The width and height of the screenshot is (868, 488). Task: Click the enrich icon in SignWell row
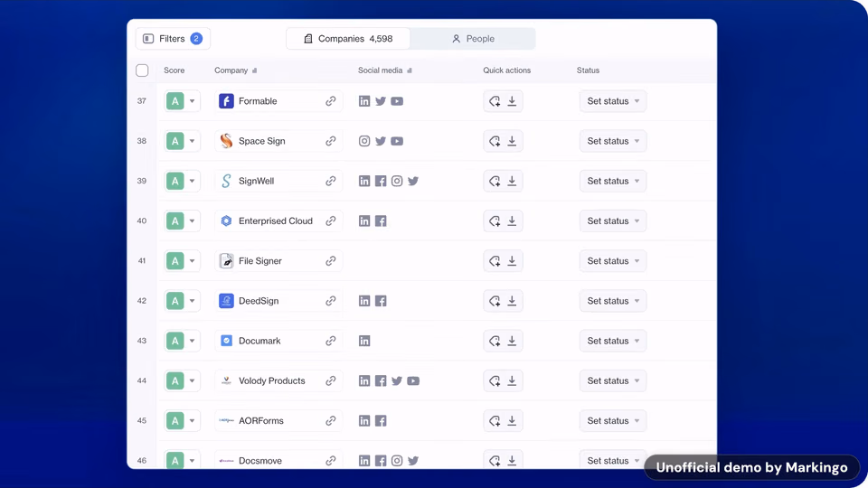[x=495, y=181]
